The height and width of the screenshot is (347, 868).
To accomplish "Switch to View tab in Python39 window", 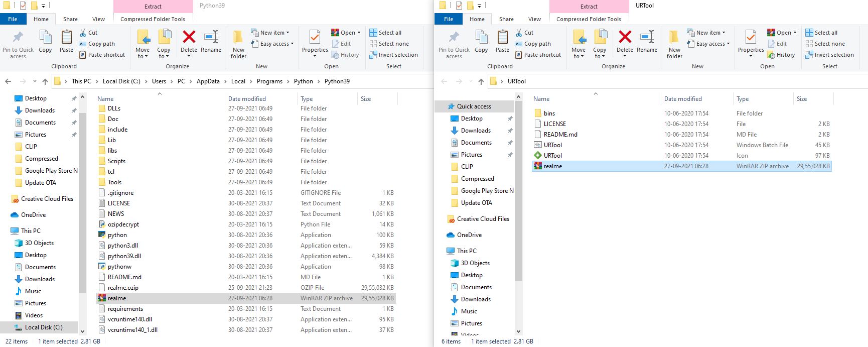I will [99, 19].
